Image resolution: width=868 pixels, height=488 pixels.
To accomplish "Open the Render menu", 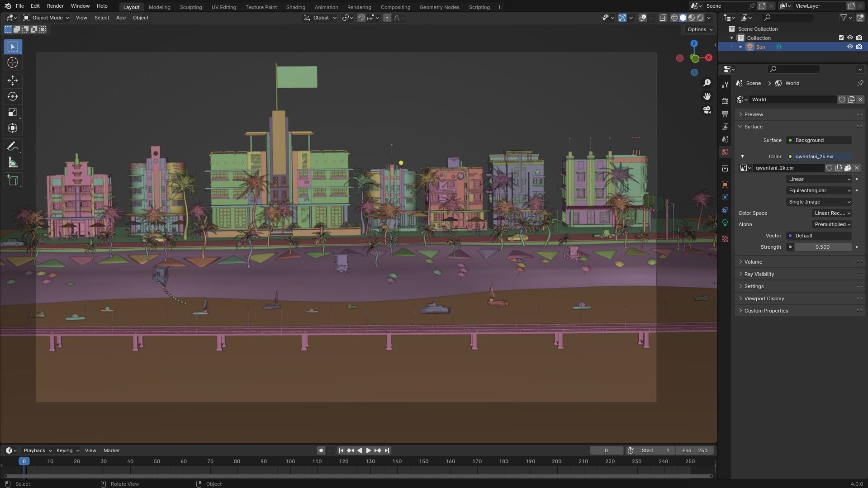I will (x=55, y=6).
